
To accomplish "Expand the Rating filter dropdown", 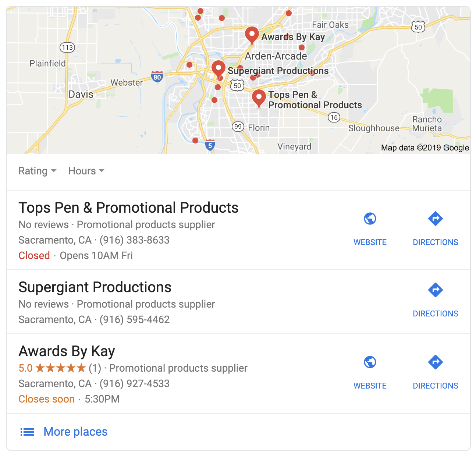I will click(x=37, y=171).
